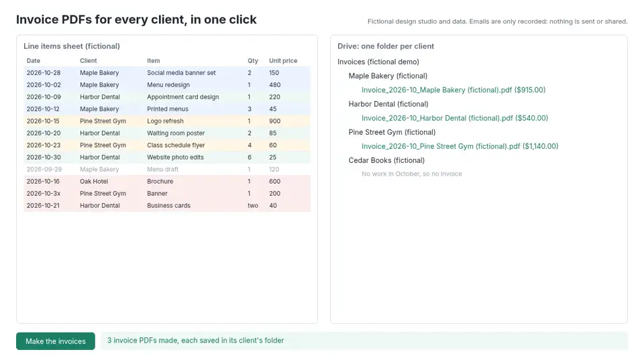
Task: Select the 'Class schedule flyer' cell
Action: point(176,145)
